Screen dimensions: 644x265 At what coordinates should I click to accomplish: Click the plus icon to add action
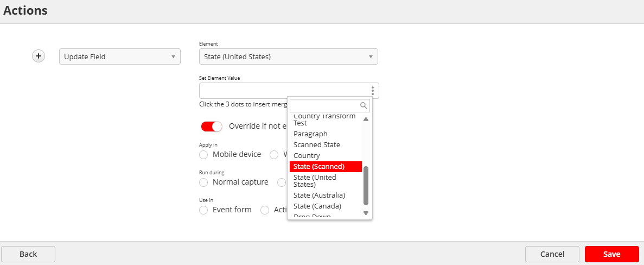click(38, 56)
